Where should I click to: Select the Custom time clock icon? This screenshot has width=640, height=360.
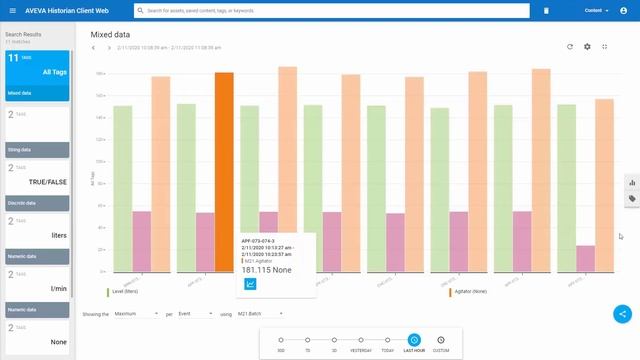pyautogui.click(x=441, y=340)
